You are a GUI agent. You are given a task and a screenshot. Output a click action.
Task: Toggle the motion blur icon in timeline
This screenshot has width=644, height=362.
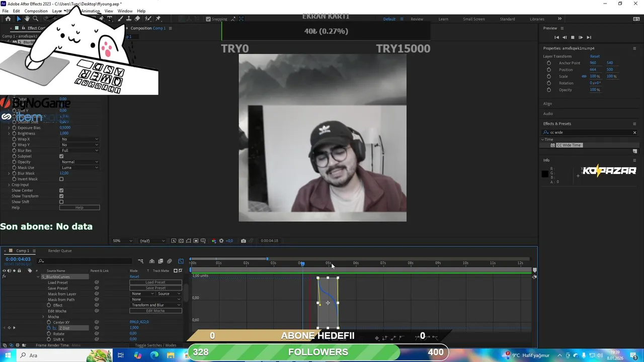point(169,261)
